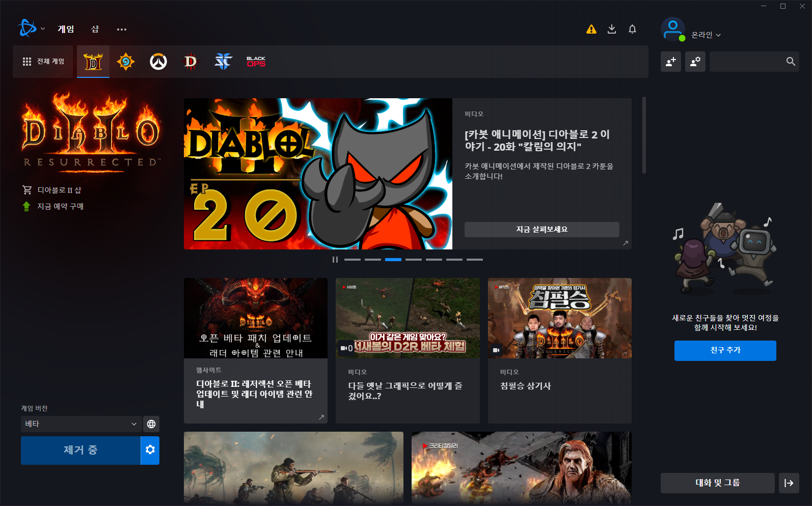Click the profile avatar icon

tap(673, 29)
